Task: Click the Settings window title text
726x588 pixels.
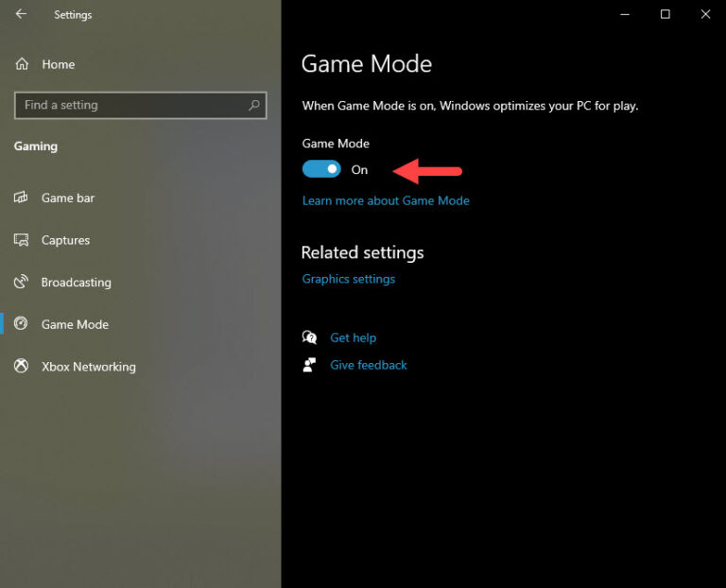Action: click(73, 15)
